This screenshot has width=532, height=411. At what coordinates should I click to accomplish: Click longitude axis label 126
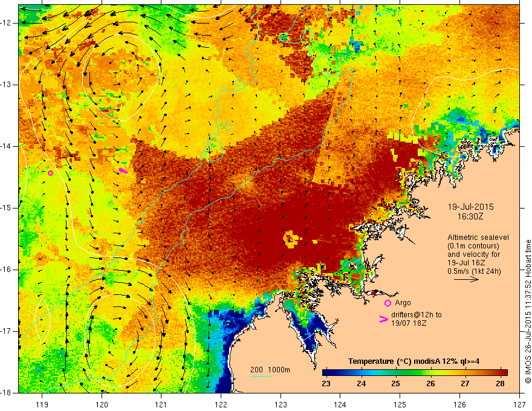point(459,404)
